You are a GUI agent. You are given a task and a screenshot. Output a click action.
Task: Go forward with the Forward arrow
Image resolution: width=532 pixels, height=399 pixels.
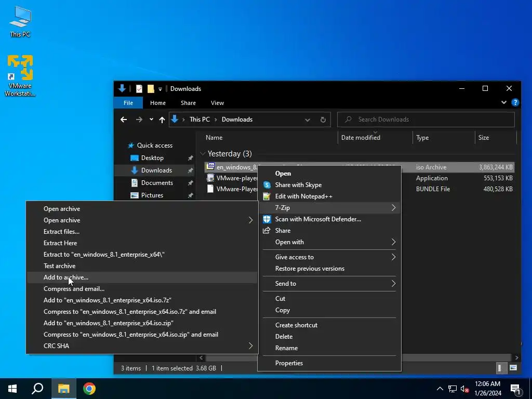(139, 119)
